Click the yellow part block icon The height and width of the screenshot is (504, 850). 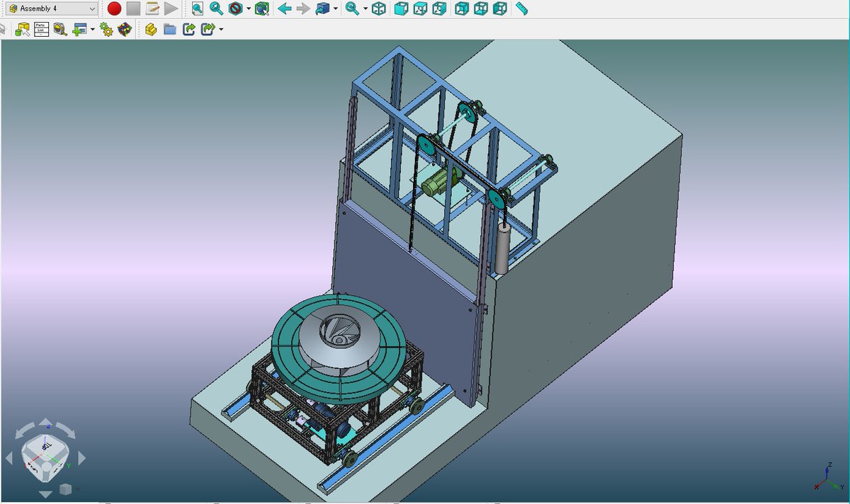150,29
